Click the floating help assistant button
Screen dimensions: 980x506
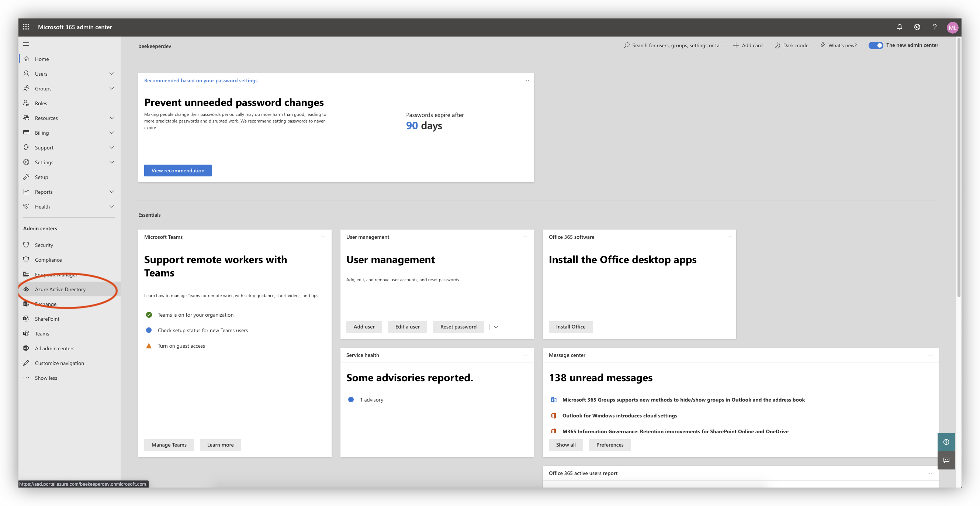coord(946,442)
